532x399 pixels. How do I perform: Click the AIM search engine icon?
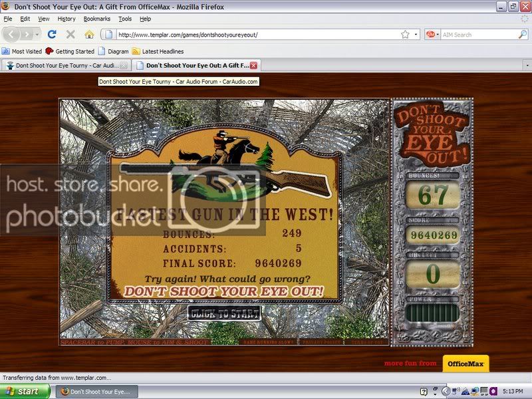click(431, 35)
